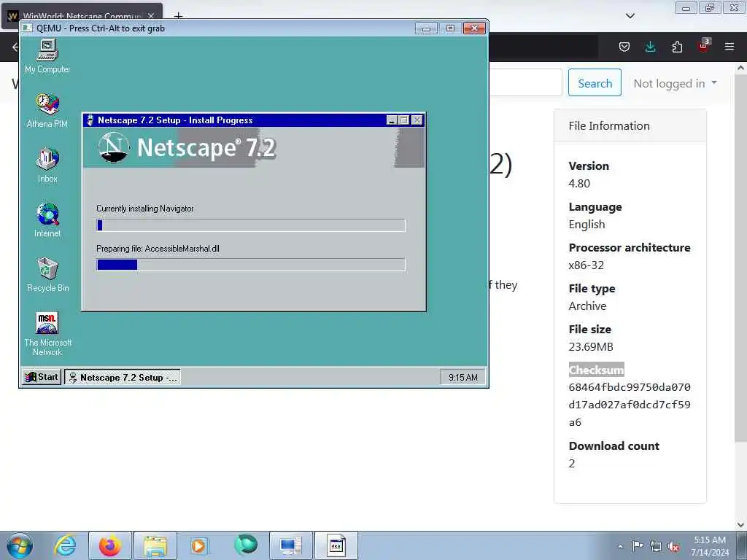Switch to Firefox in the taskbar
The height and width of the screenshot is (560, 747).
click(109, 545)
